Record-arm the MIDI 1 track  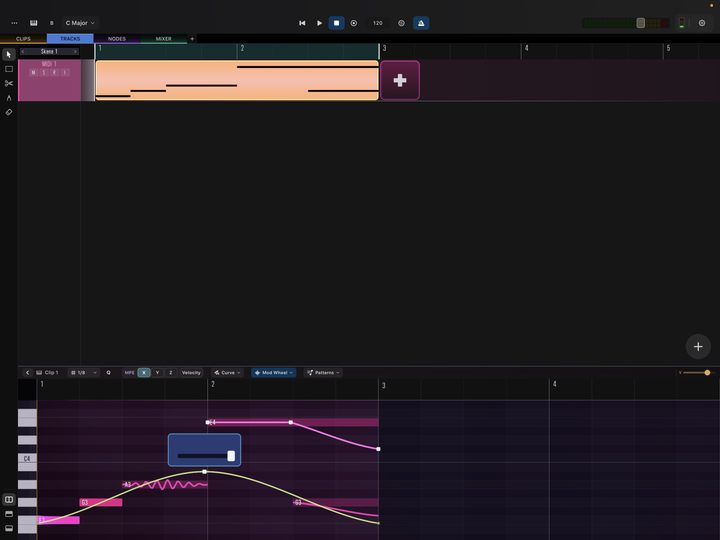coord(54,73)
